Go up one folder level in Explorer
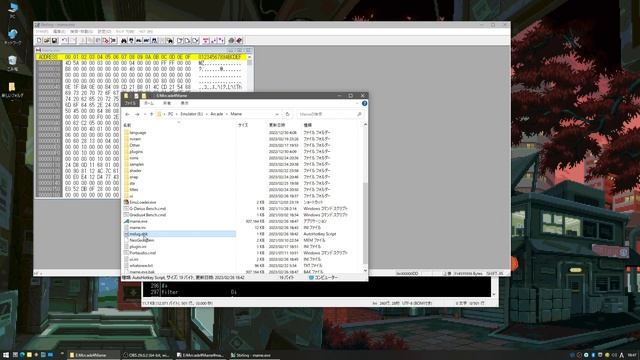Image resolution: width=640 pixels, height=360 pixels. pos(151,114)
